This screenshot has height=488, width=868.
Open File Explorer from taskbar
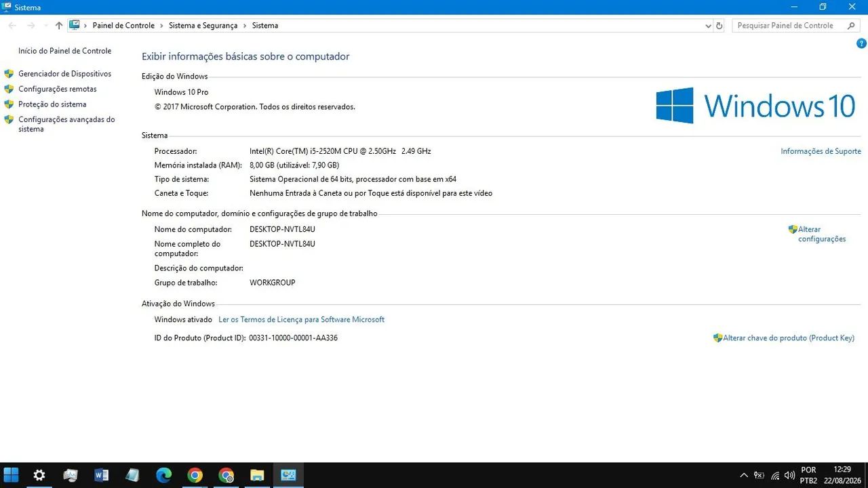click(257, 475)
